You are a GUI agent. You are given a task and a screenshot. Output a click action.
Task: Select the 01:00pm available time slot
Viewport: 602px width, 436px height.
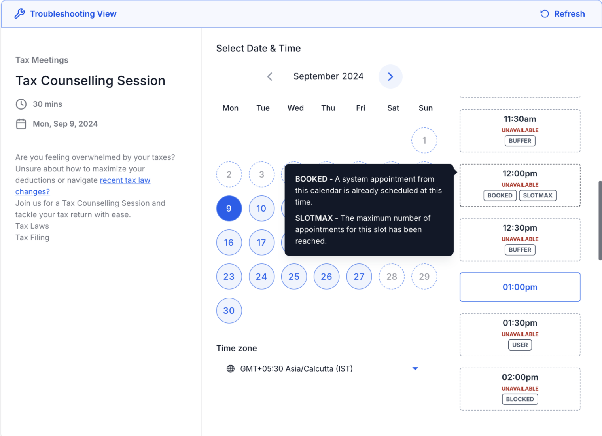point(520,287)
